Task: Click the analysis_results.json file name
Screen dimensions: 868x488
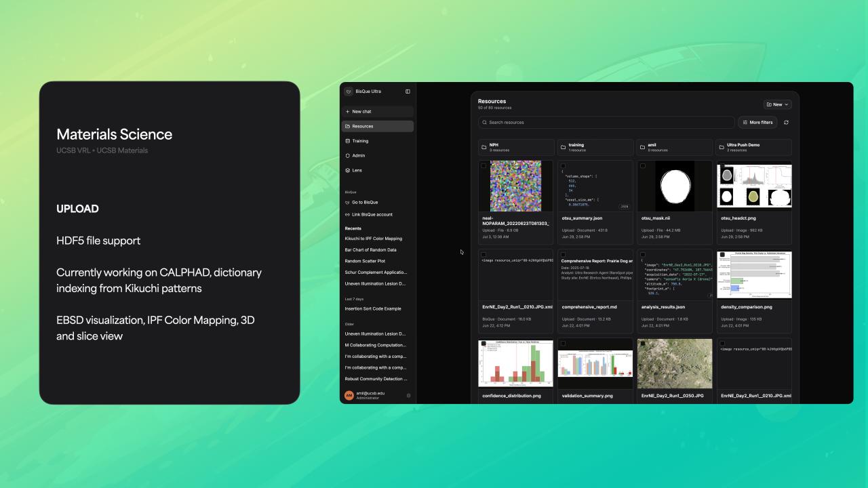Action: [663, 307]
